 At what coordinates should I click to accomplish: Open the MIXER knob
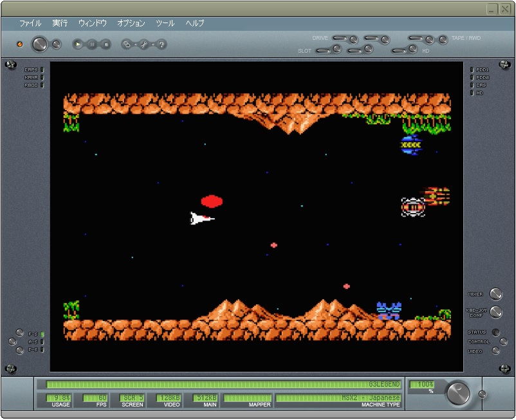point(496,294)
